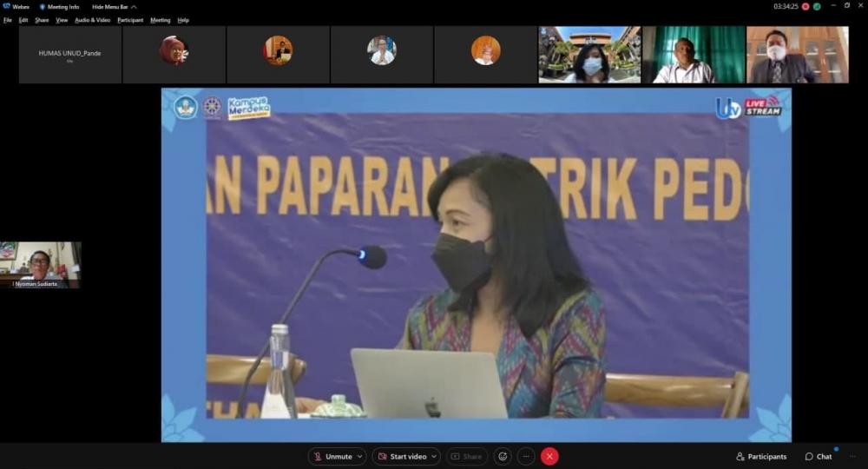Screen dimensions: 868x469
Task: Click the main live stream video
Action: (x=476, y=265)
